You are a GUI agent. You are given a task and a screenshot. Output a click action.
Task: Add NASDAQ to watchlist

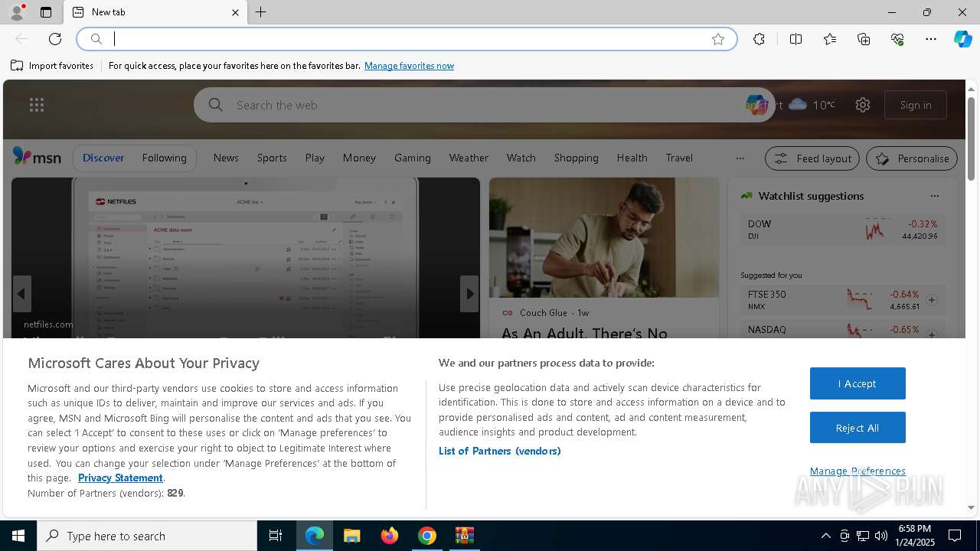(932, 334)
